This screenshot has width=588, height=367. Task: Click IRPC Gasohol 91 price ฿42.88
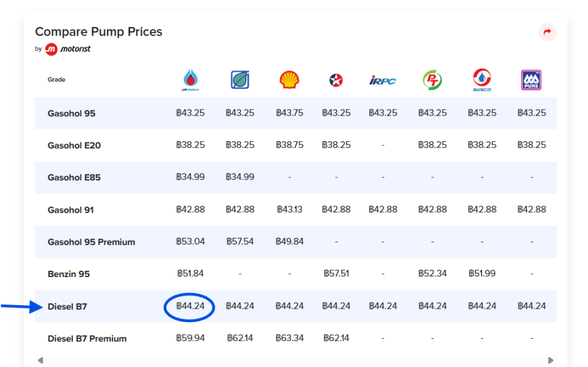(383, 209)
